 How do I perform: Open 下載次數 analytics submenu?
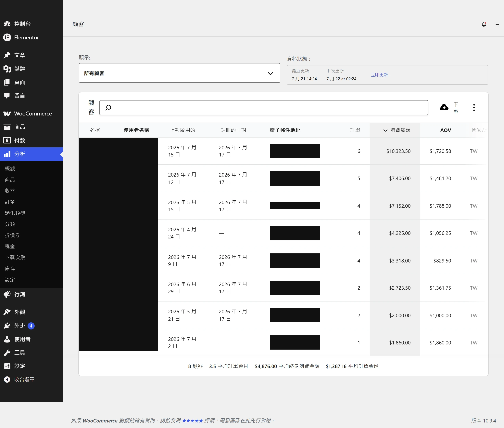point(15,257)
